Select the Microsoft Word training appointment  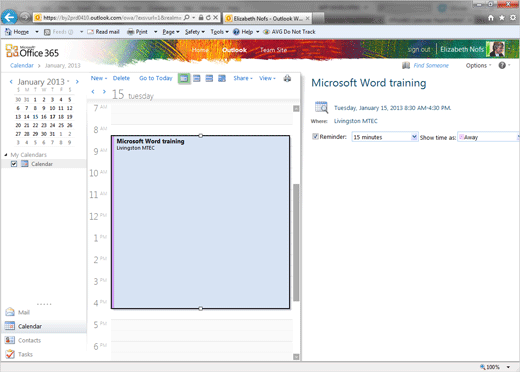coord(201,222)
